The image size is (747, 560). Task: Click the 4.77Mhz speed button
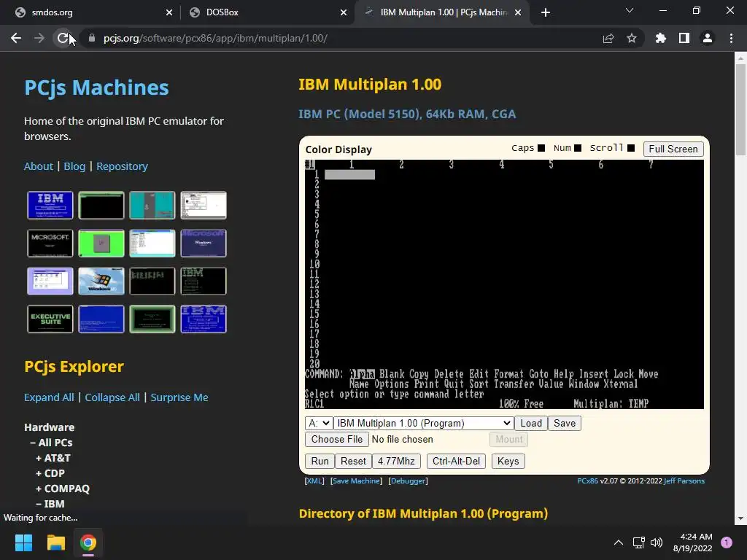pos(396,461)
